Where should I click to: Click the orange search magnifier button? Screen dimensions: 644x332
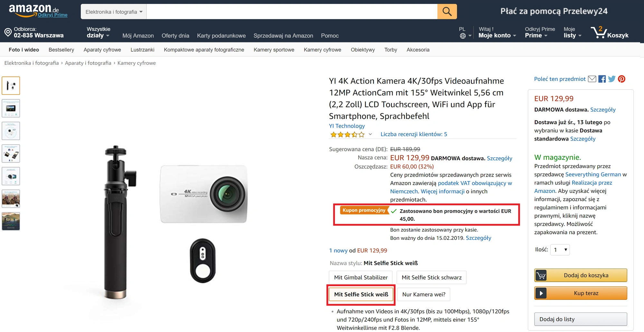click(x=447, y=12)
